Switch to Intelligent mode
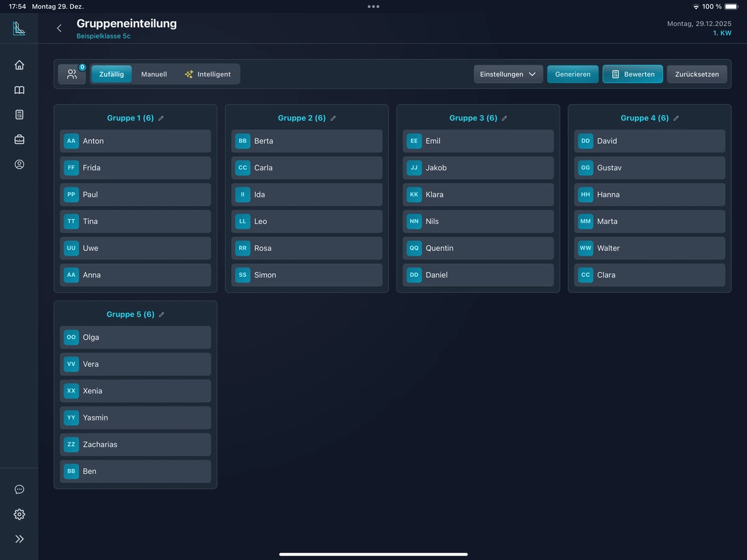This screenshot has width=747, height=560. pos(208,74)
